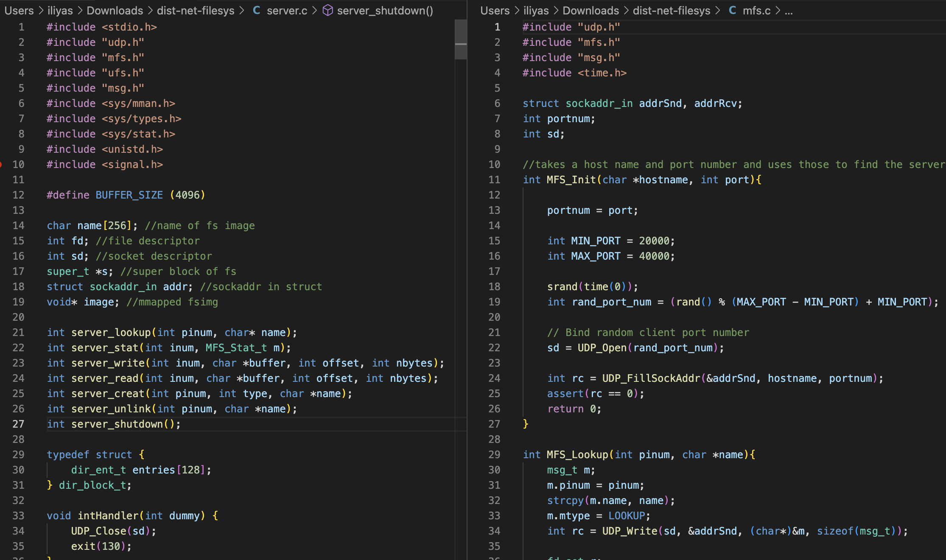This screenshot has height=560, width=946.
Task: Click the iliyas breadcrumb in left editor
Action: [60, 11]
